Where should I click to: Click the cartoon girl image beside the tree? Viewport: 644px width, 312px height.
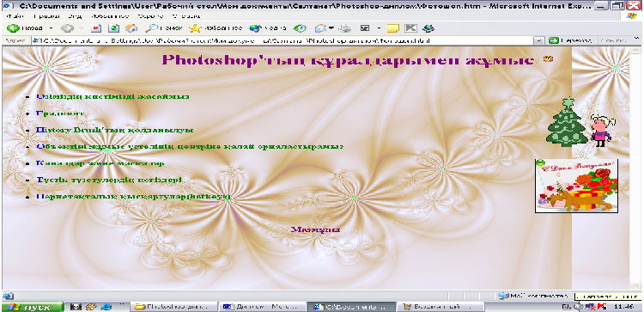coord(603,131)
